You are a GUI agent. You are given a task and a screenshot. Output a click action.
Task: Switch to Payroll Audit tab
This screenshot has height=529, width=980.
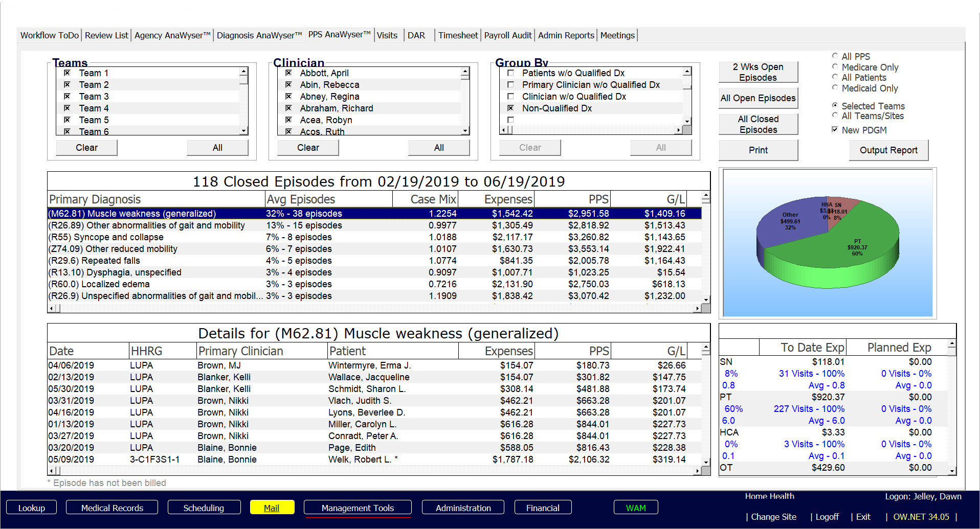[x=508, y=35]
